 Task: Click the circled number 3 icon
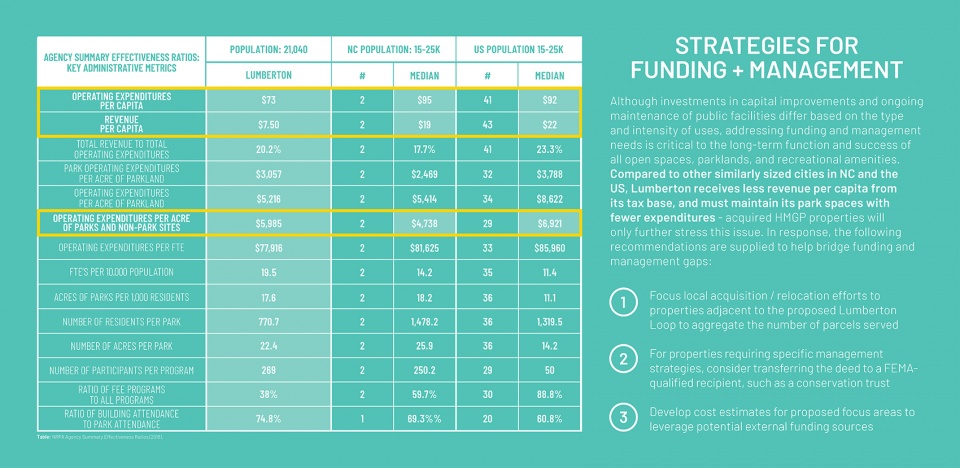click(x=623, y=418)
